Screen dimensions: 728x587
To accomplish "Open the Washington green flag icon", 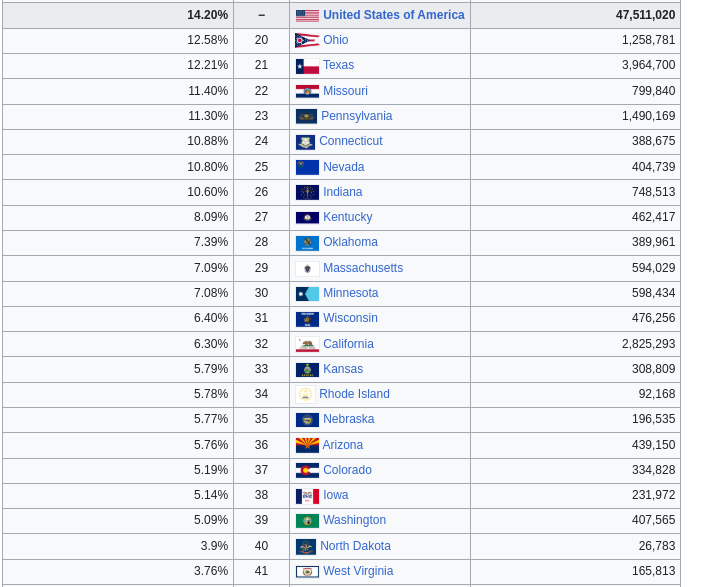I will pos(307,521).
